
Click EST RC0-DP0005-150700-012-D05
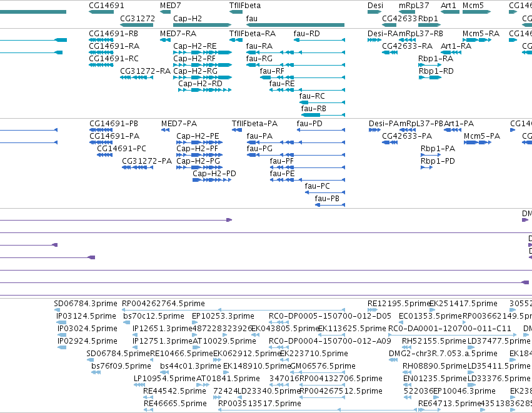click(280, 322)
